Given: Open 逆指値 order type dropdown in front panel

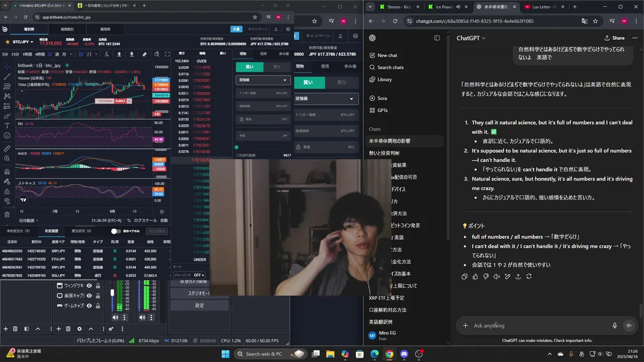Looking at the screenshot, I should (x=263, y=80).
